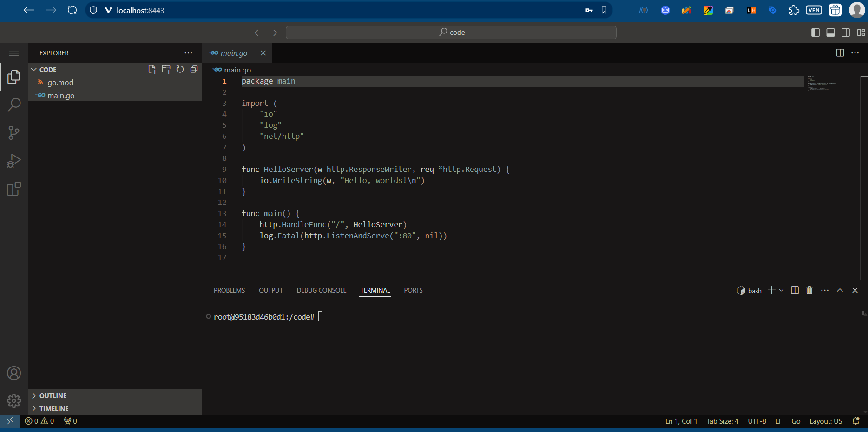Screen dimensions: 868x432
Task: Switch to the DEBUG CONSOLE tab
Action: tap(322, 290)
